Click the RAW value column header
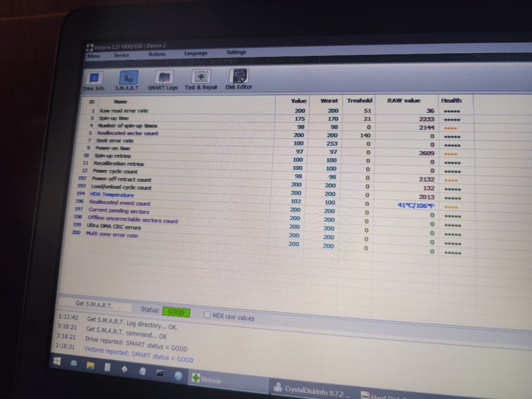 pyautogui.click(x=404, y=100)
